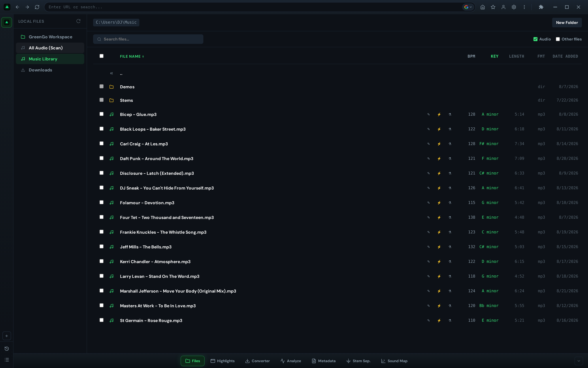Open Downloads in the sidebar

coord(50,70)
